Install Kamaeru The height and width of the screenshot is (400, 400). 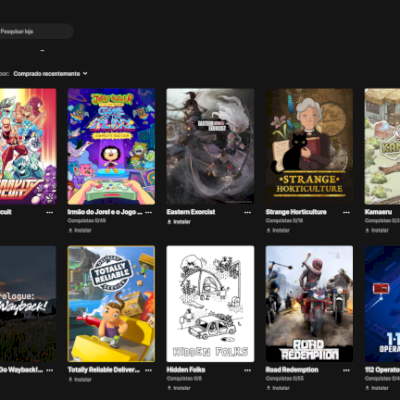[x=377, y=230]
